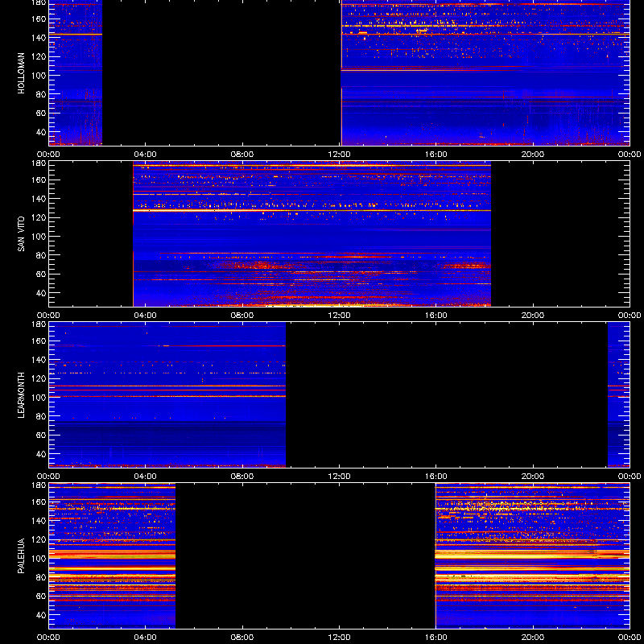The width and height of the screenshot is (644, 644).
Task: Click the 140 frequency tick label on Palehua axis
Action: click(x=39, y=520)
